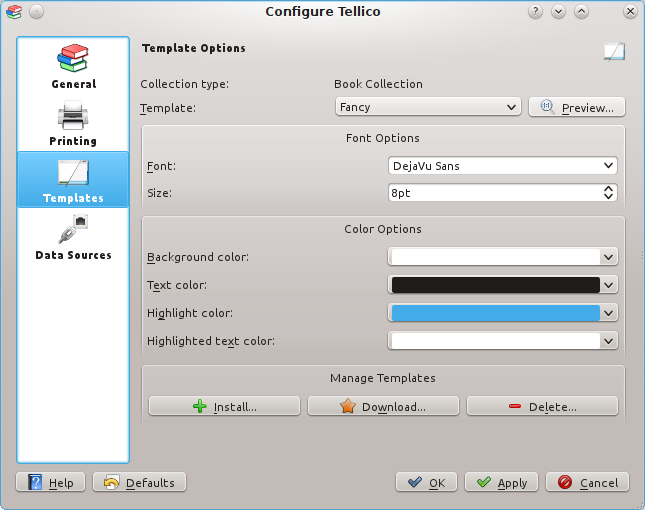Screen dimensions: 645x510
Task: Click the white Background color swatch
Action: [495, 257]
